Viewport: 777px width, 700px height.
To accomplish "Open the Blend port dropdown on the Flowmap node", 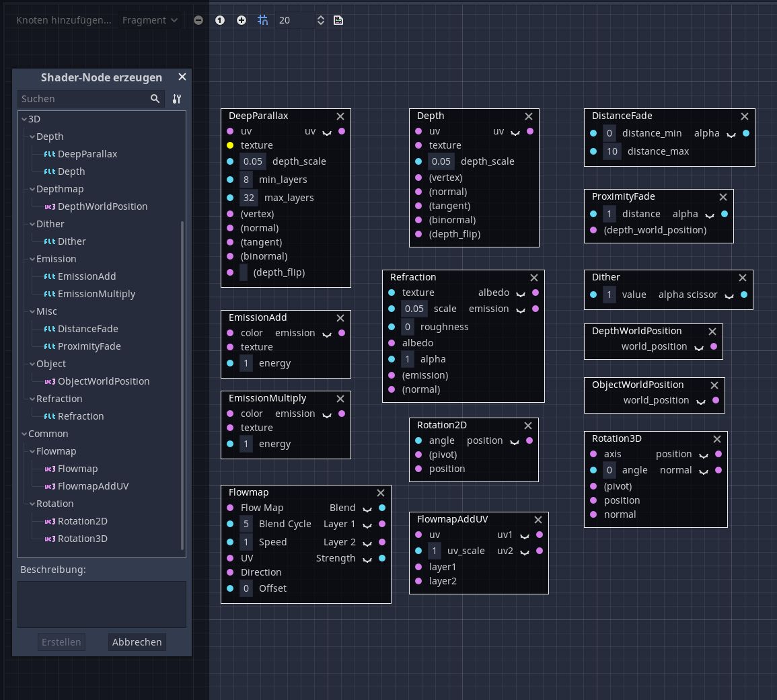I will (367, 508).
